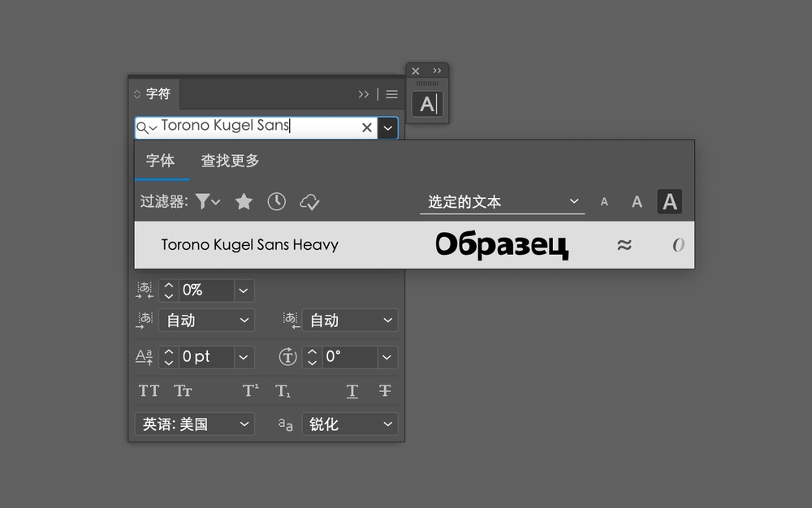Click the baseline shift icon

[x=144, y=357]
